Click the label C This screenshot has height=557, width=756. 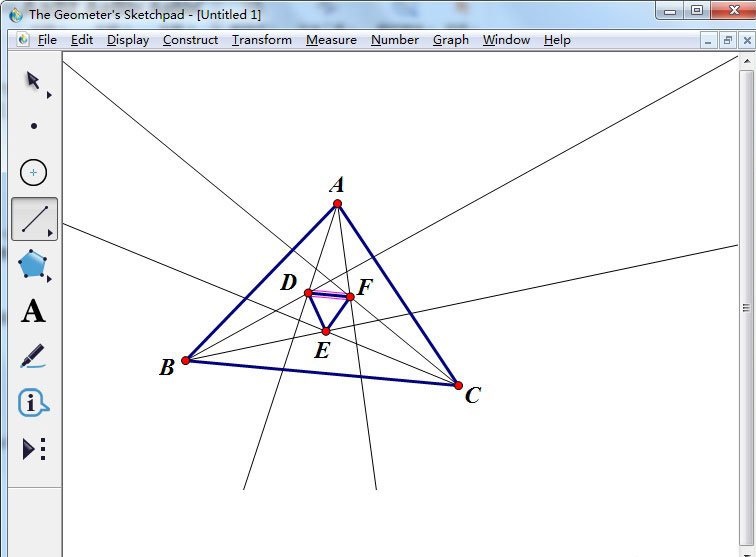(x=473, y=395)
